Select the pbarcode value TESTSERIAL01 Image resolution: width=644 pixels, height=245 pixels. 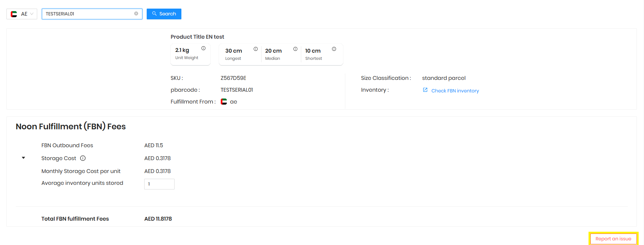pyautogui.click(x=237, y=90)
